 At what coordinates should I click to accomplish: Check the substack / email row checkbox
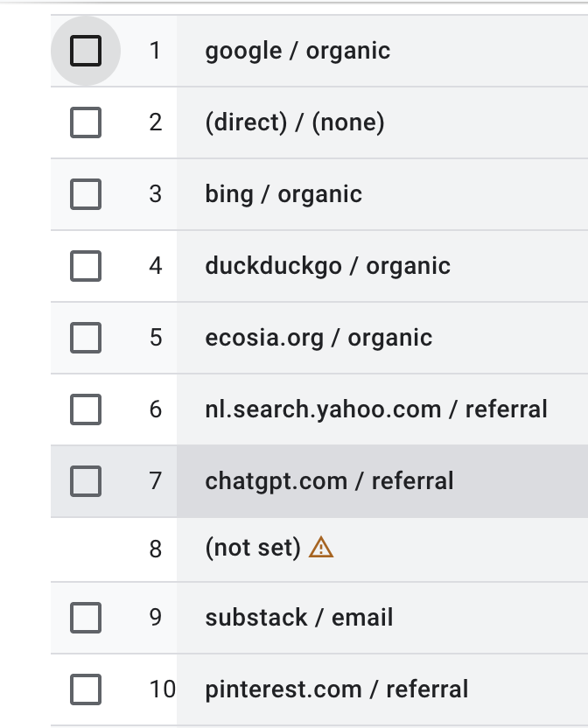[85, 618]
